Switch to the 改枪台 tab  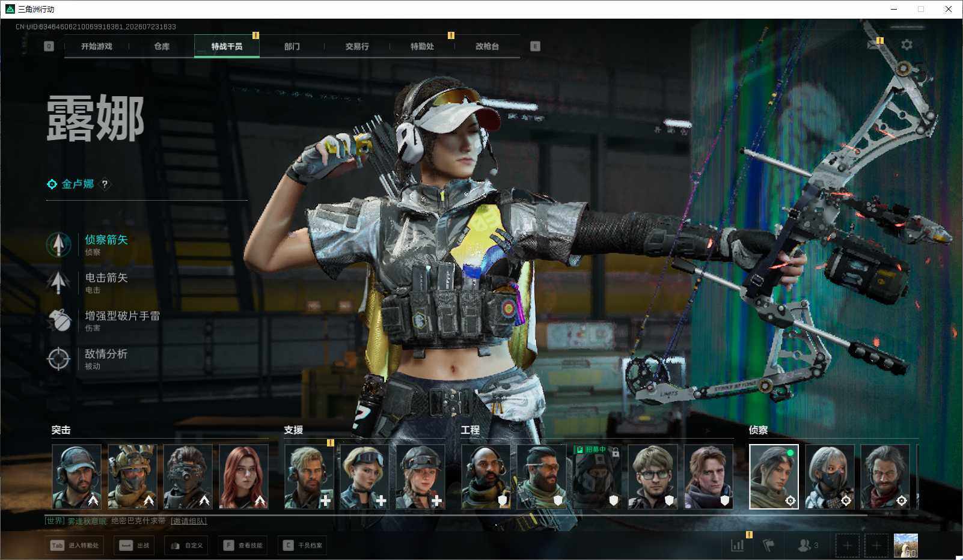coord(487,46)
